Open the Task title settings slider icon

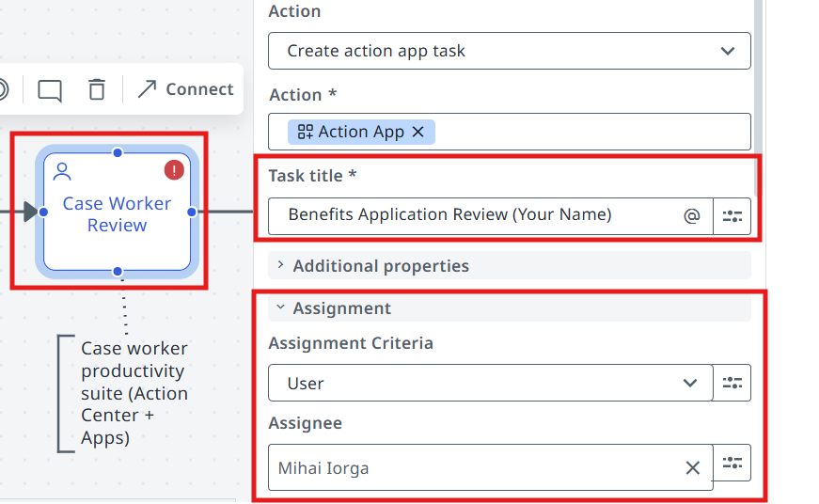coord(732,215)
